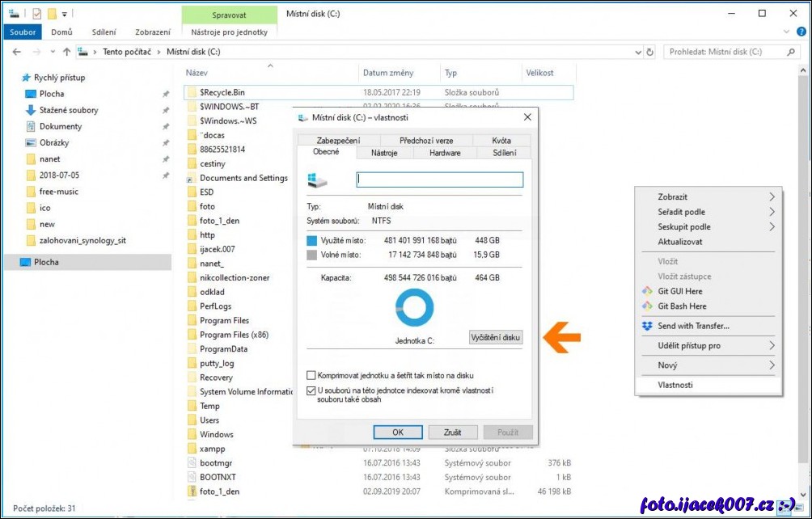Open the address bar history dropdown
The height and width of the screenshot is (519, 812).
635,52
